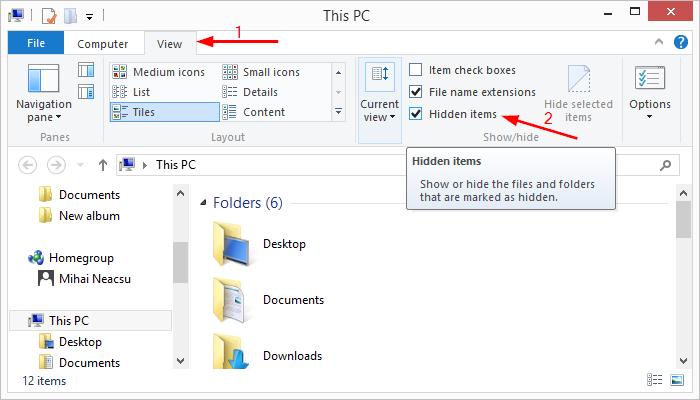This screenshot has width=700, height=400.
Task: Open Help with the question mark icon
Action: tap(681, 42)
